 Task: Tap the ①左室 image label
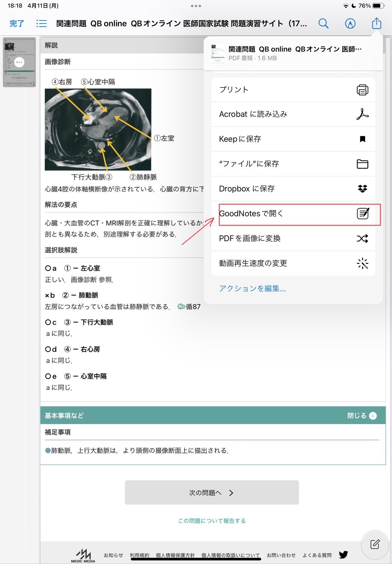164,138
